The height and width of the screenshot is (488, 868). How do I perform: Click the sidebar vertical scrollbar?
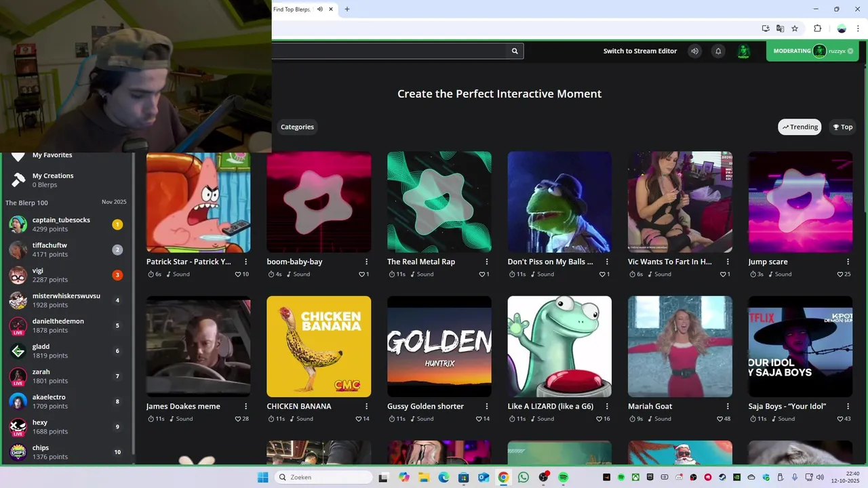pyautogui.click(x=134, y=305)
